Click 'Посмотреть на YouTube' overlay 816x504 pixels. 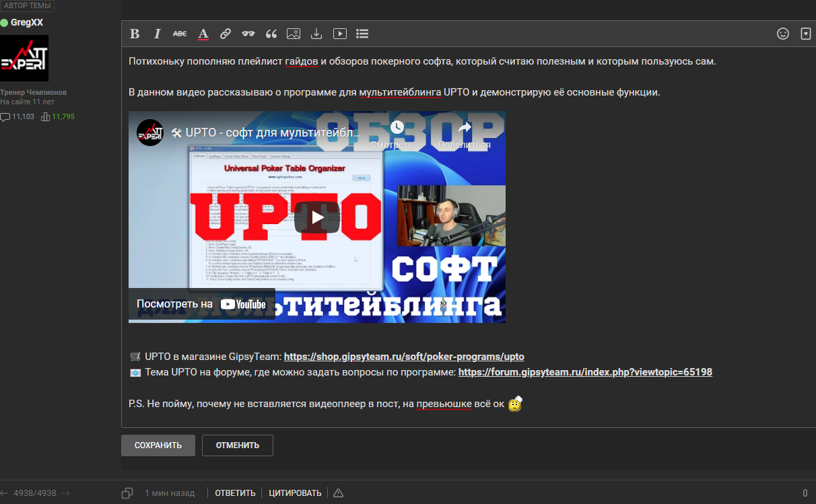[201, 304]
